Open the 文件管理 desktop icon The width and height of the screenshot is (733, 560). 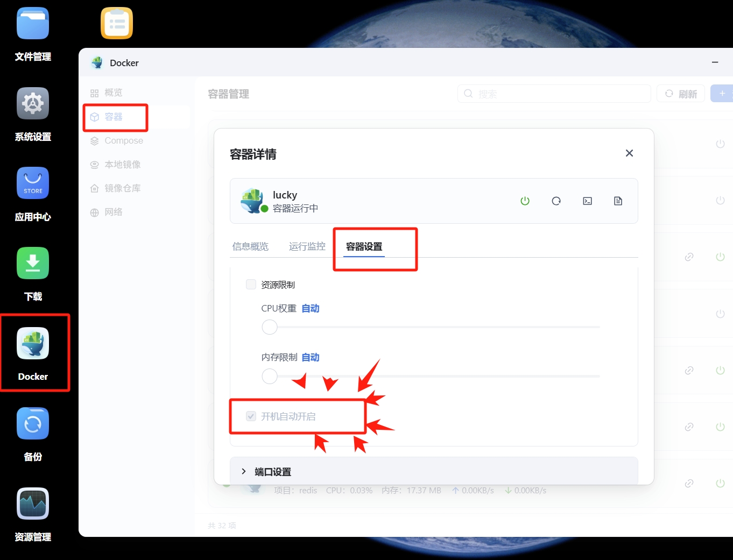click(33, 24)
